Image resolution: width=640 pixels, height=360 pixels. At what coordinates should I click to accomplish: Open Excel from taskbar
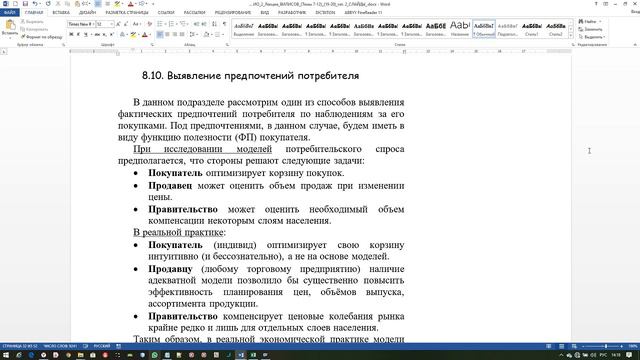253,355
